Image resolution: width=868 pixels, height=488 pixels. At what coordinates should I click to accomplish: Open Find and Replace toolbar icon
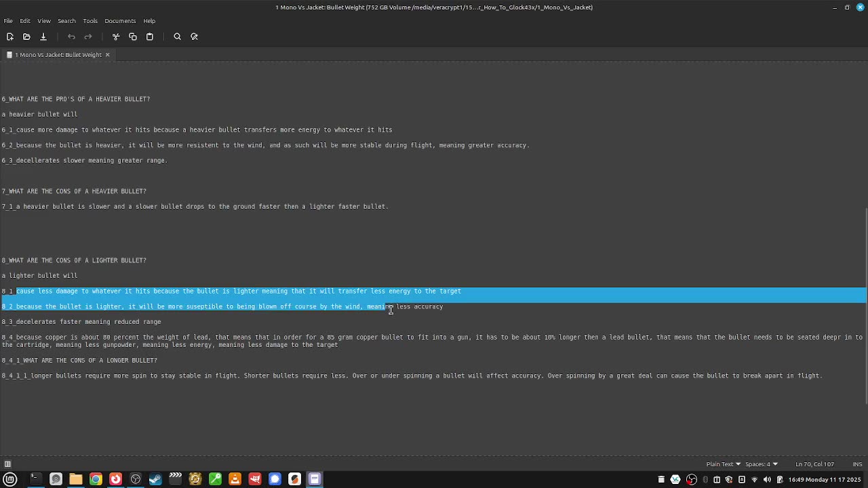(x=195, y=37)
